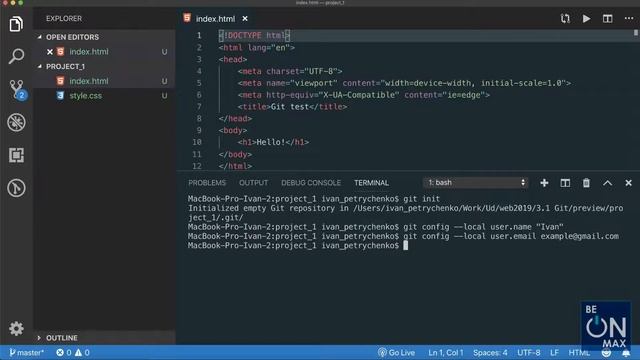The width and height of the screenshot is (640, 360).
Task: Change indentation via Spaces: 4
Action: point(490,353)
